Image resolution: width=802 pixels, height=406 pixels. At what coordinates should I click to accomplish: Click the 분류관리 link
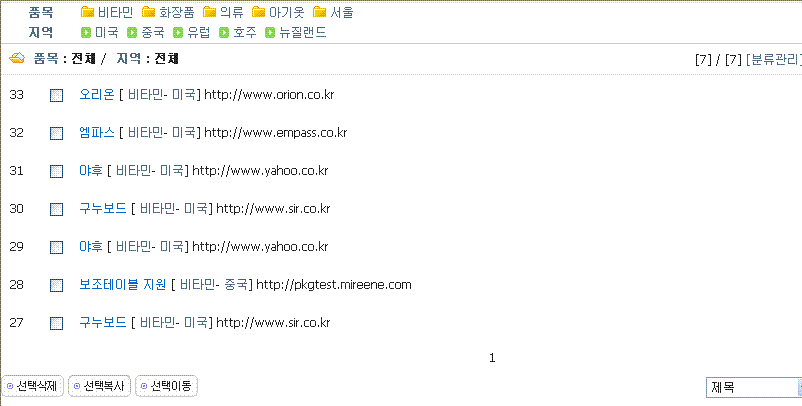pos(773,60)
